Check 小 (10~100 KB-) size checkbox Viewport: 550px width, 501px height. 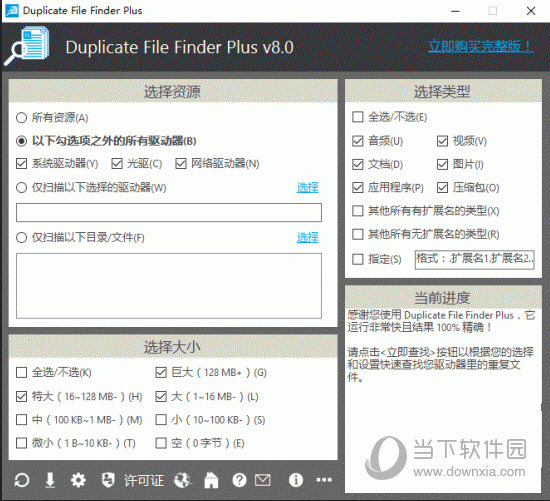[x=161, y=420]
